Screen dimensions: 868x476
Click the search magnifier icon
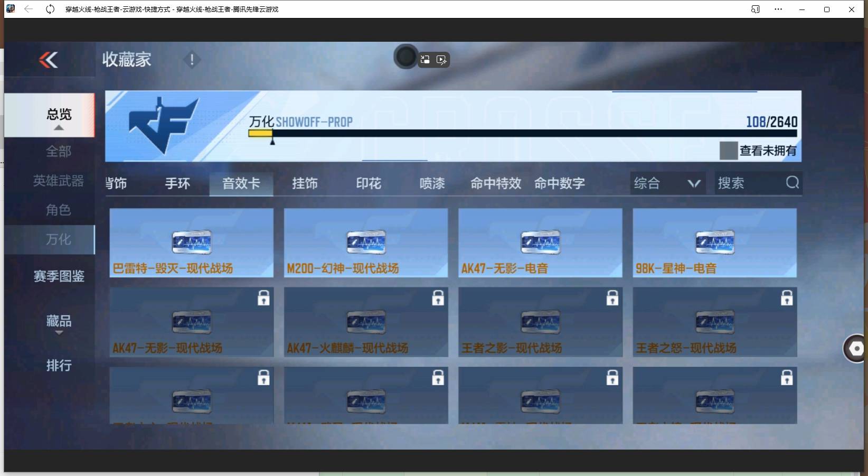[x=792, y=183]
